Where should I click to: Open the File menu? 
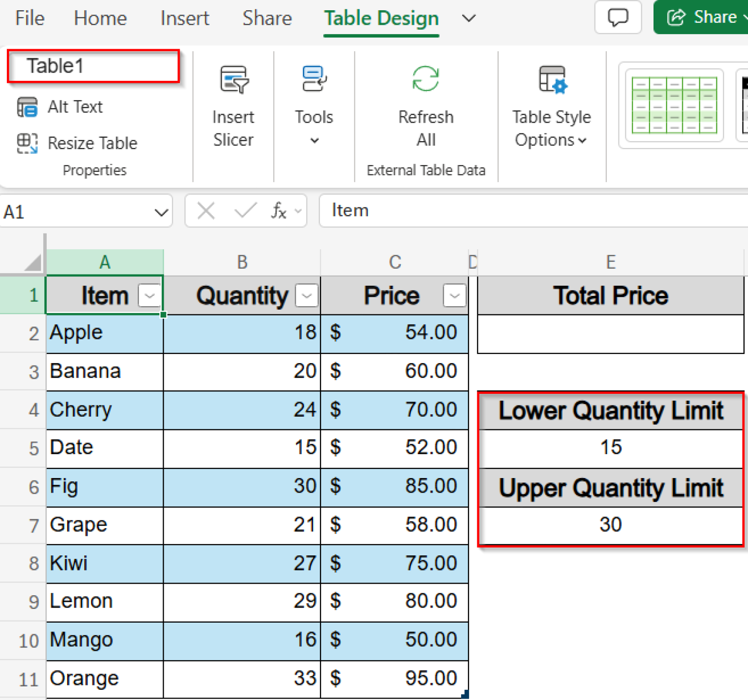29,18
